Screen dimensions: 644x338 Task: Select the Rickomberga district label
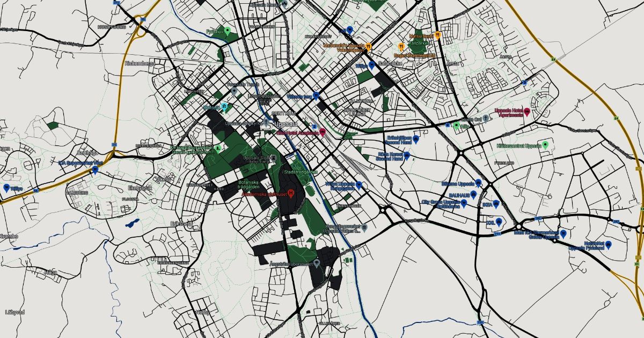(140, 63)
